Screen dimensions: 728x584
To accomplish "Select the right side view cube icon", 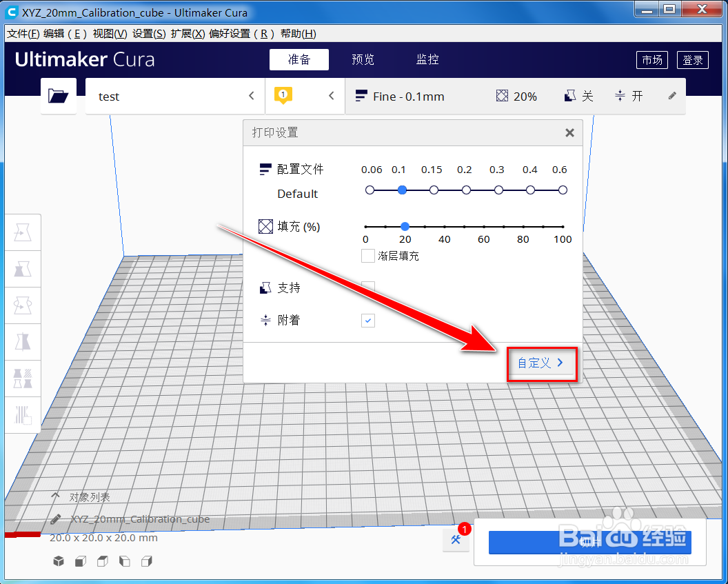I will click(147, 561).
